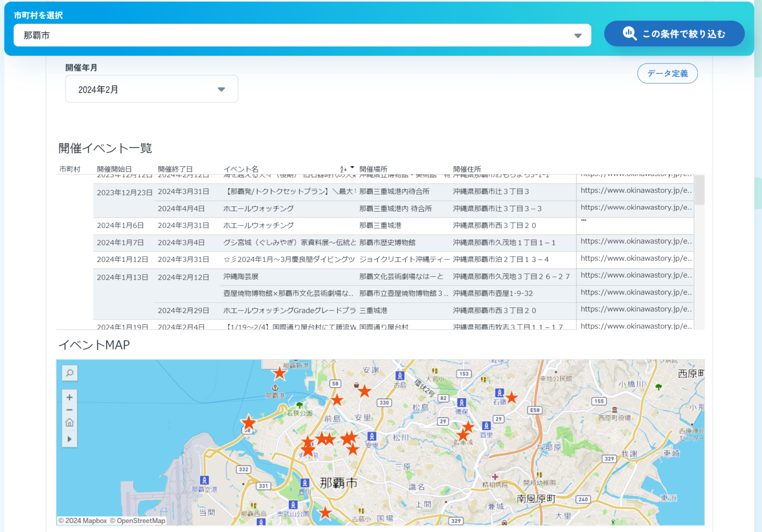Click the star marker near 那覇新港
Image resolution: width=762 pixels, height=532 pixels.
pyautogui.click(x=279, y=373)
